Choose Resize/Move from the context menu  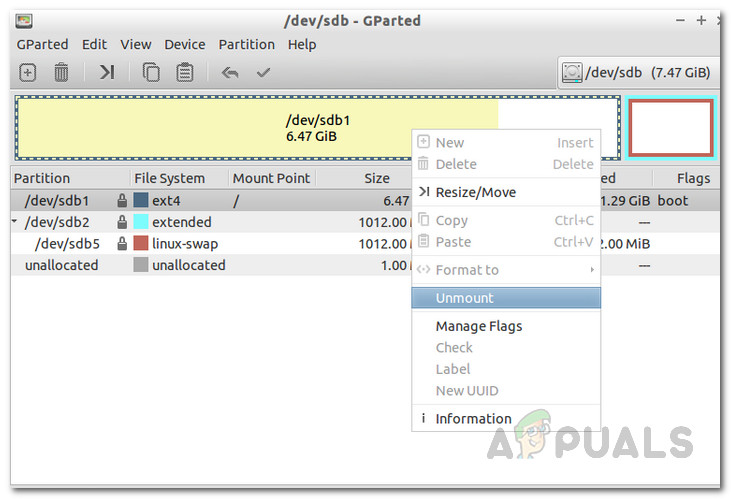pos(506,192)
